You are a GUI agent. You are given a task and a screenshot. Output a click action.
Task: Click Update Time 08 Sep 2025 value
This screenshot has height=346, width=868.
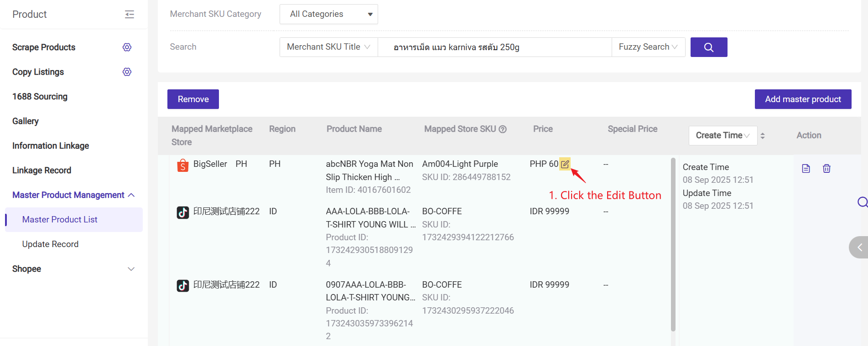click(718, 206)
